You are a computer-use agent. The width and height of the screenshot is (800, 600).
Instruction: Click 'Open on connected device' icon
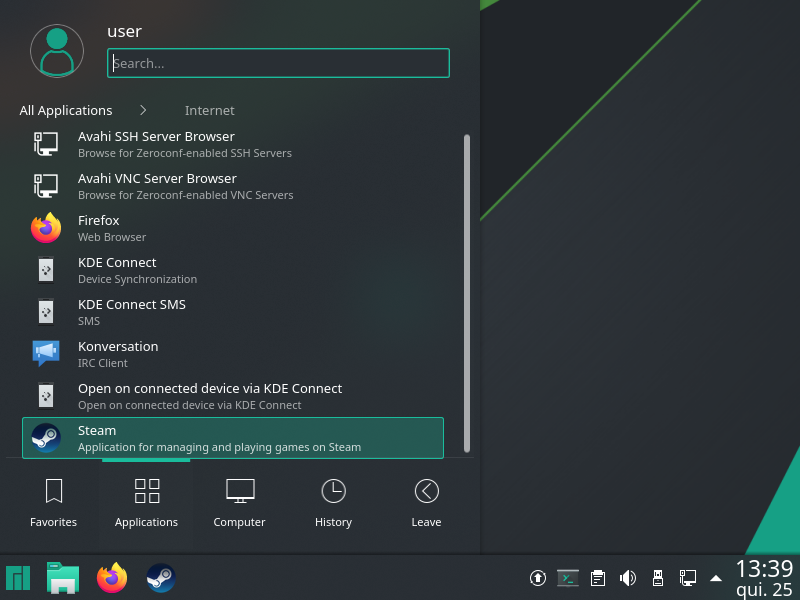(46, 396)
